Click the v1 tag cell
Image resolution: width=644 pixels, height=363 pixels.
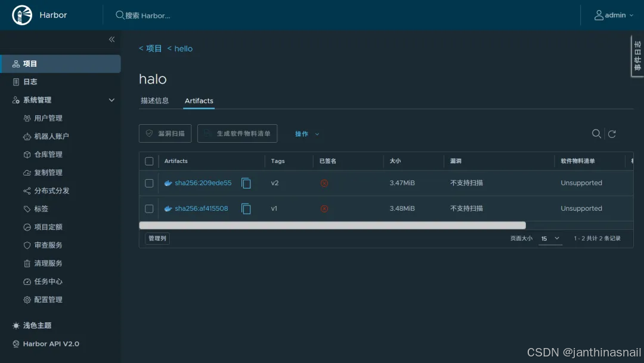point(274,208)
